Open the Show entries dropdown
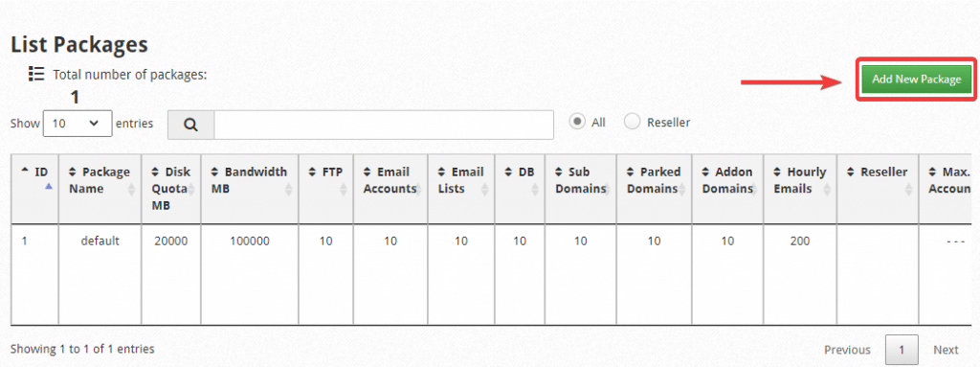 click(x=78, y=124)
